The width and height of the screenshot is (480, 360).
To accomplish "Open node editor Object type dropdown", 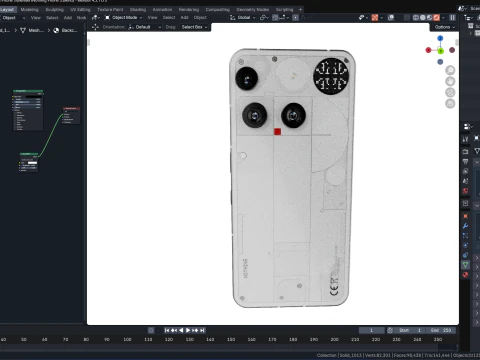I will pos(13,18).
